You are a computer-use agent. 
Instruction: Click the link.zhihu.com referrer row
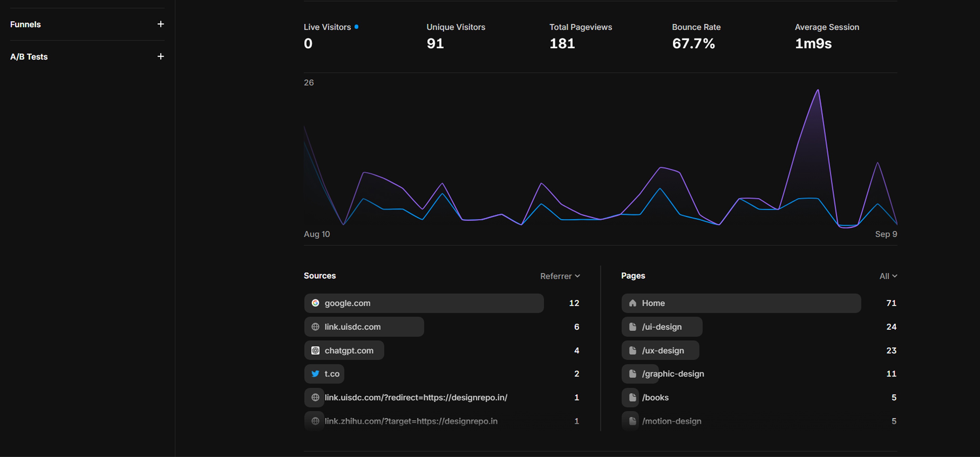411,421
